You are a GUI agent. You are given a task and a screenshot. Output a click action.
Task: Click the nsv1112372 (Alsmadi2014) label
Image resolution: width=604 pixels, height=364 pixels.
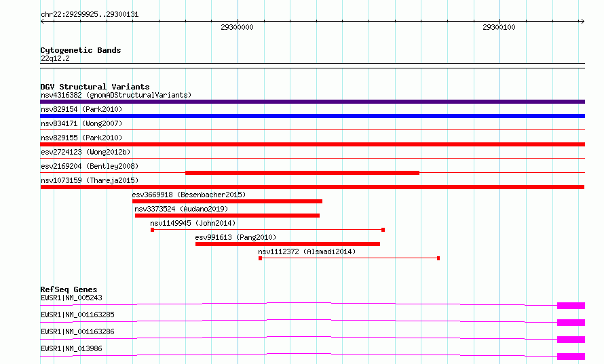coord(307,251)
